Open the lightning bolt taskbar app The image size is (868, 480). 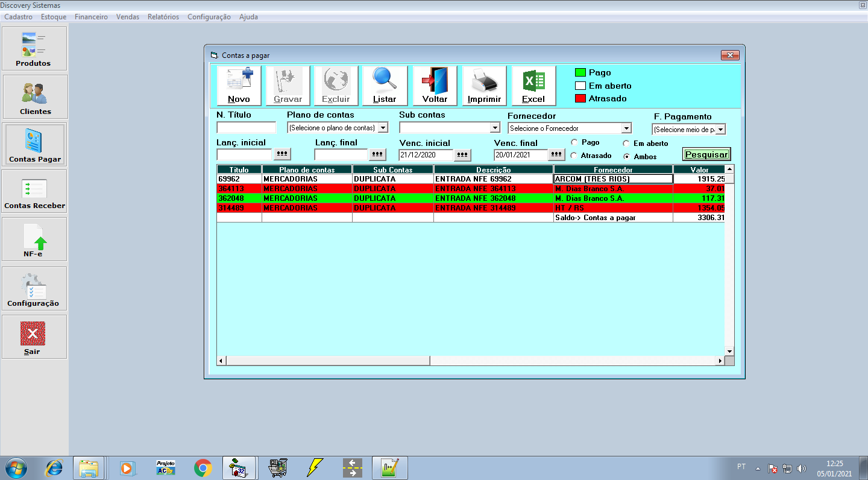point(315,468)
